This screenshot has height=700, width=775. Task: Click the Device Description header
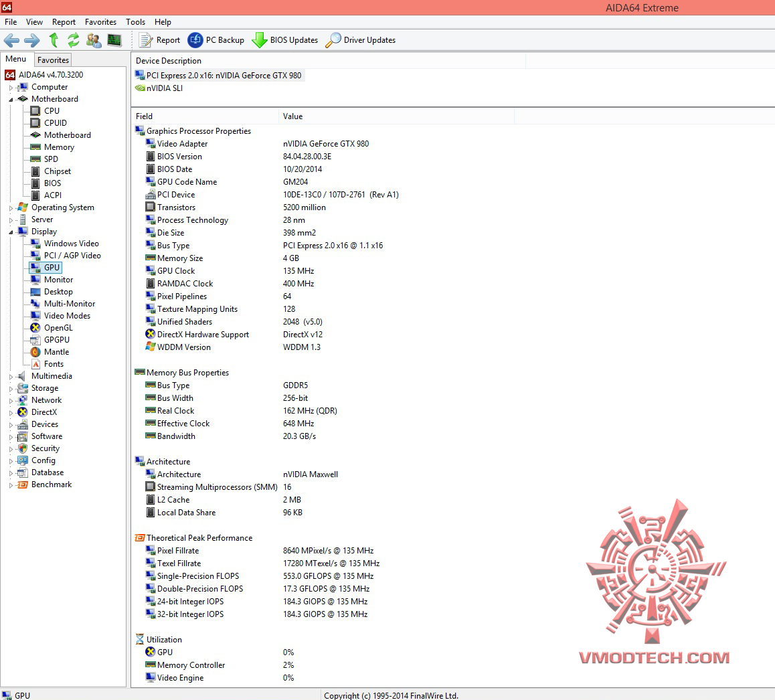click(x=328, y=60)
